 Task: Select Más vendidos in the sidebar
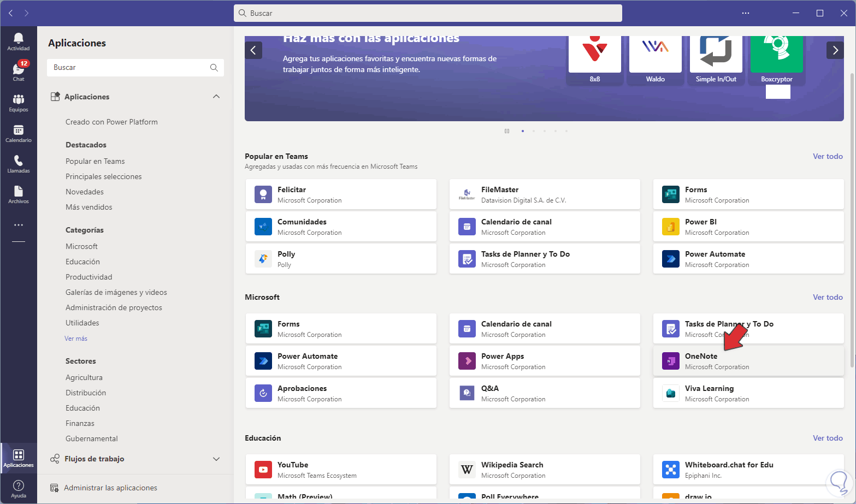(89, 207)
